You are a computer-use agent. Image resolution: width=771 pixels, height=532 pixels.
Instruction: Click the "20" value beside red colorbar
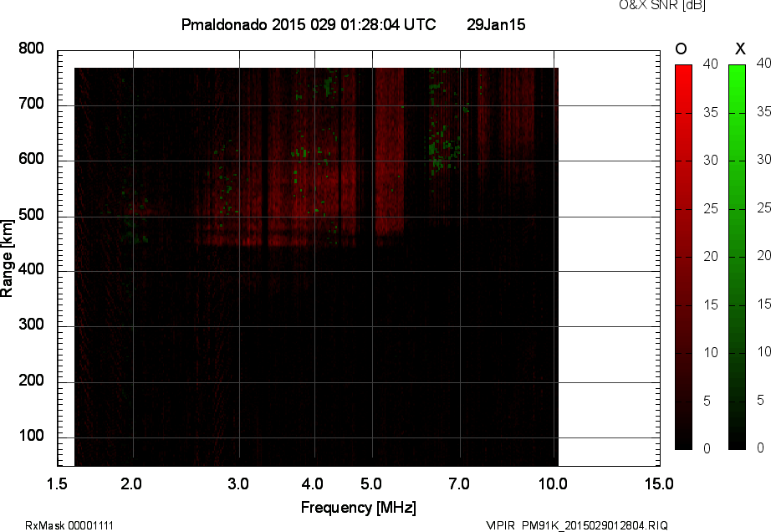(x=711, y=257)
